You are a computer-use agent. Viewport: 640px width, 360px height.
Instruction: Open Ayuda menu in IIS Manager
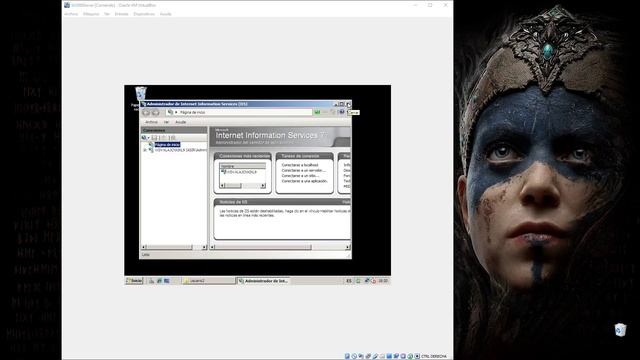point(181,122)
